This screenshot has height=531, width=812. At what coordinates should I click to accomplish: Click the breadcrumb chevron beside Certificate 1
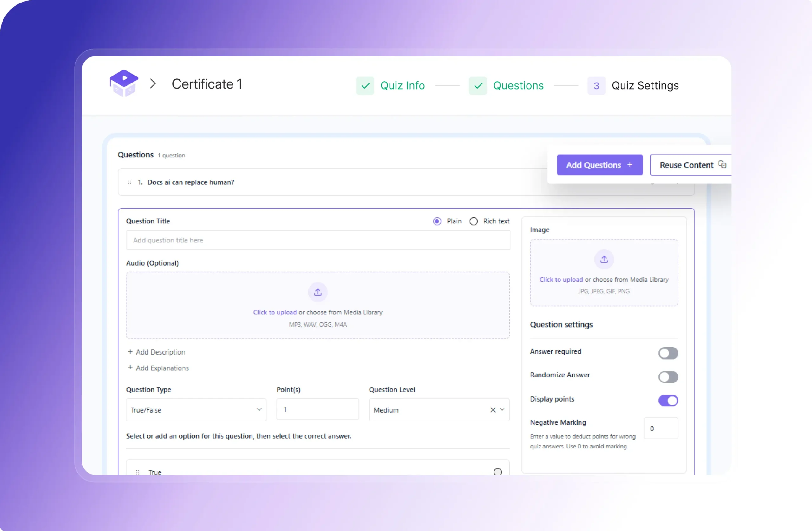153,84
